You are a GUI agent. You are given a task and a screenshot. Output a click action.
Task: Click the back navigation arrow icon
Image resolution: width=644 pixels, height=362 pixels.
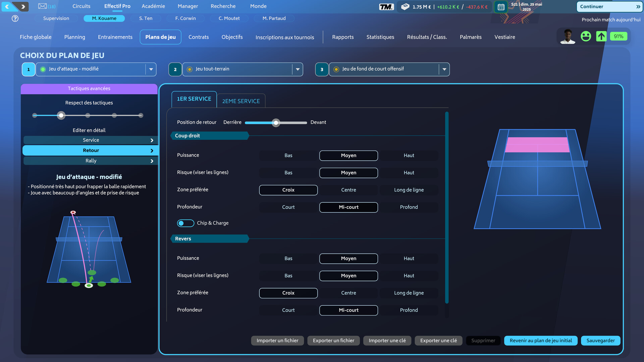[7, 6]
